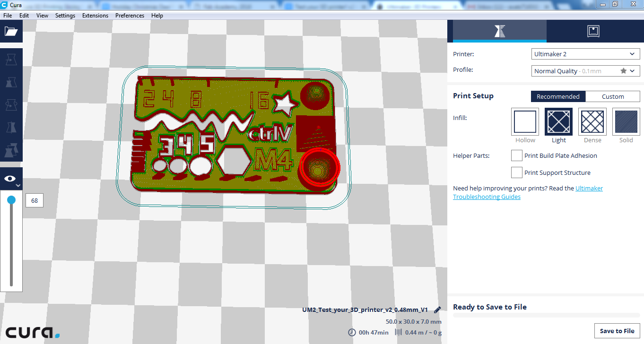Open the File menu
644x344 pixels.
pos(8,15)
